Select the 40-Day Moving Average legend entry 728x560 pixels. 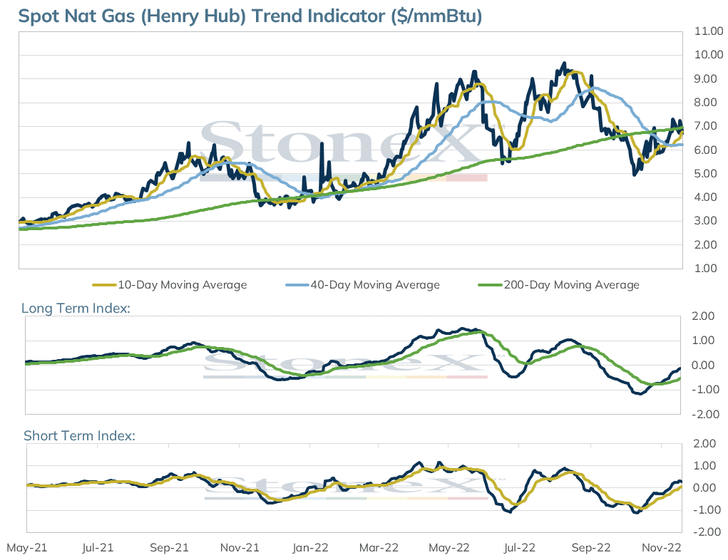click(x=363, y=285)
